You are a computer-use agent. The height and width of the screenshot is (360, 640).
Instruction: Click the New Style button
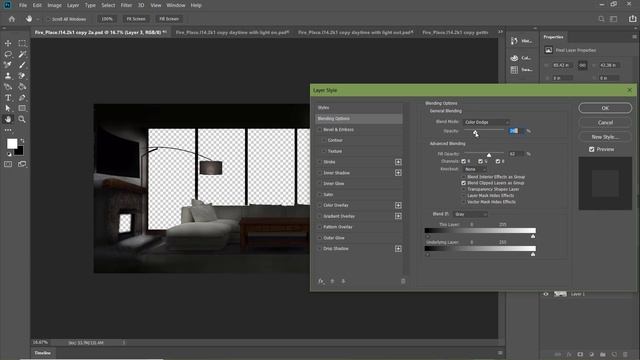tap(605, 137)
